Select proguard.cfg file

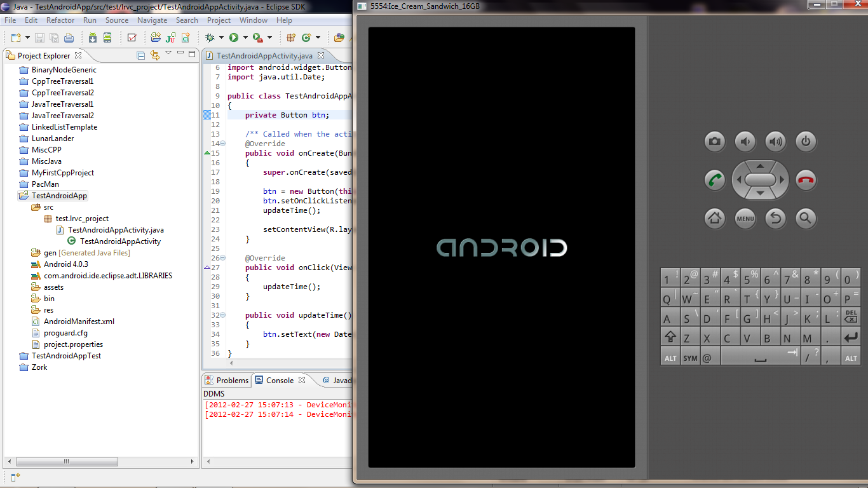(59, 333)
